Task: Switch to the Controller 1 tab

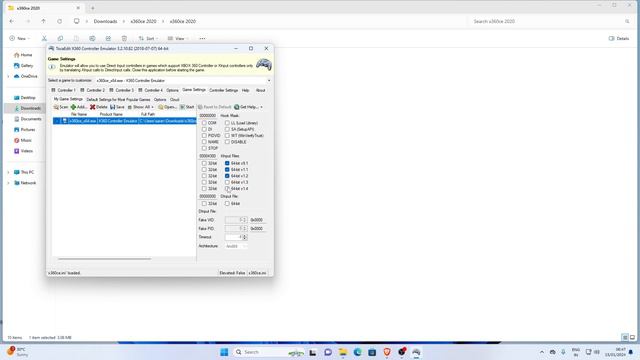Action: pos(63,90)
